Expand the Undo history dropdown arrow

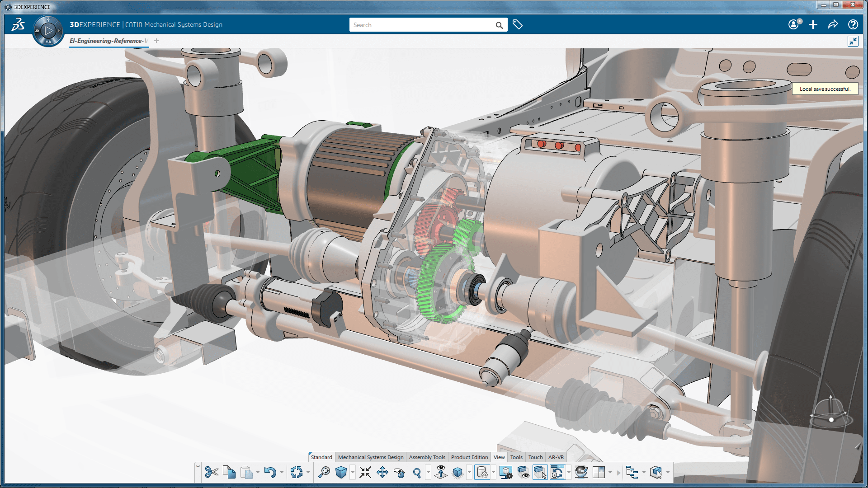point(282,473)
